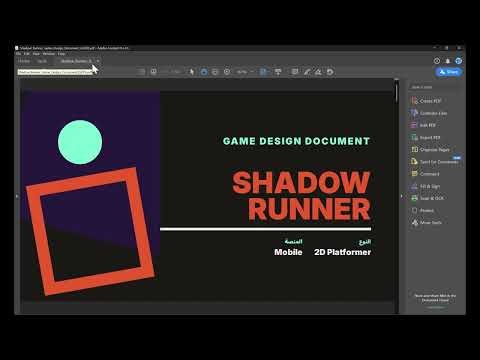480x360 pixels.
Task: Click the SHADOW RUNNER title text
Action: pos(301,196)
